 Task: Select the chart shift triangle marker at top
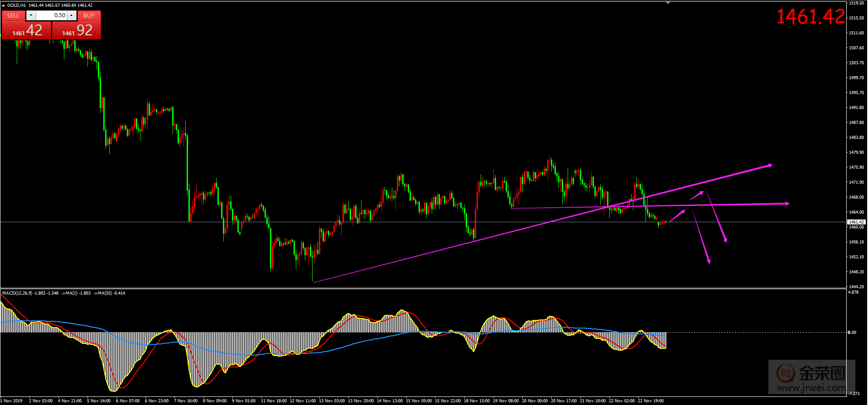667,3
